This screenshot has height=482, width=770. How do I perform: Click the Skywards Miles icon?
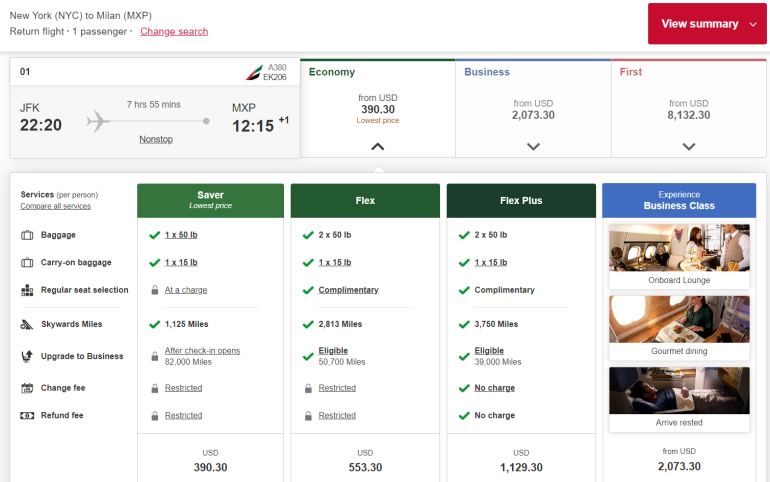point(26,325)
